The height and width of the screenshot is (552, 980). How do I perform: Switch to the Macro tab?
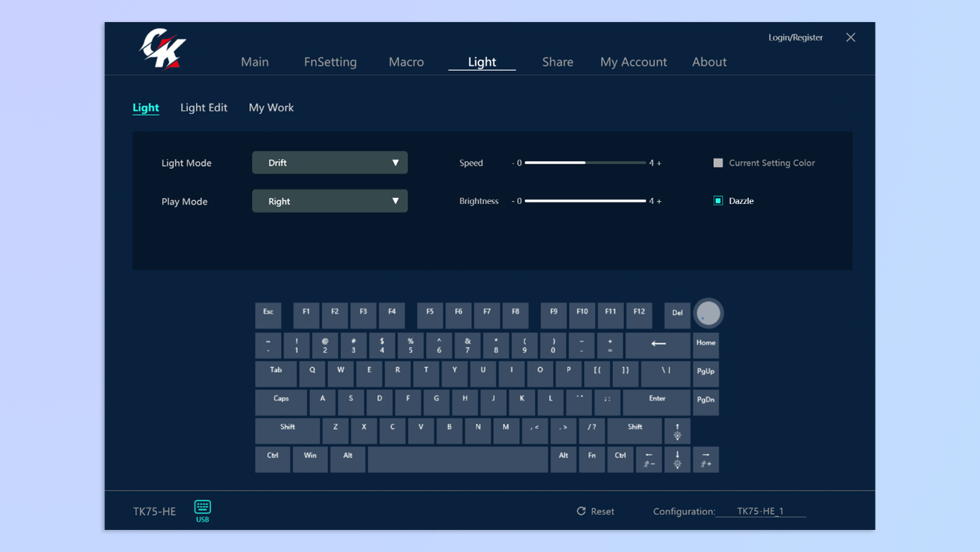[406, 62]
